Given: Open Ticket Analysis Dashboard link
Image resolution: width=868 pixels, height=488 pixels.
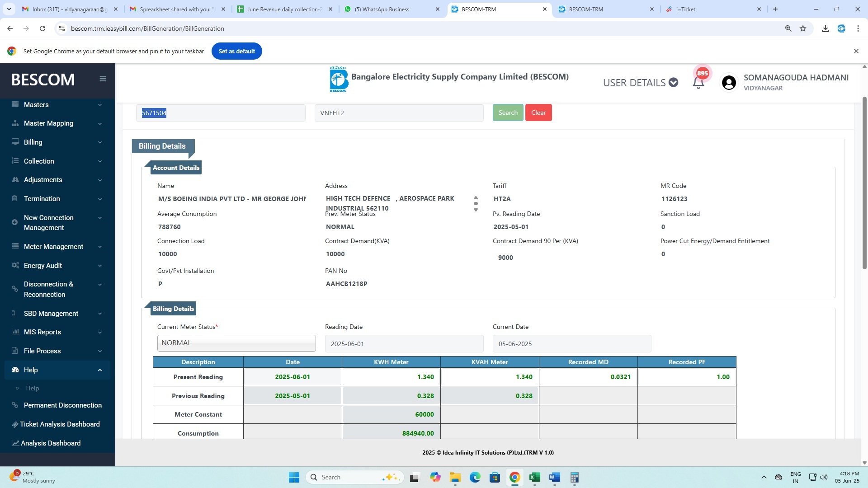Looking at the screenshot, I should pos(57,424).
